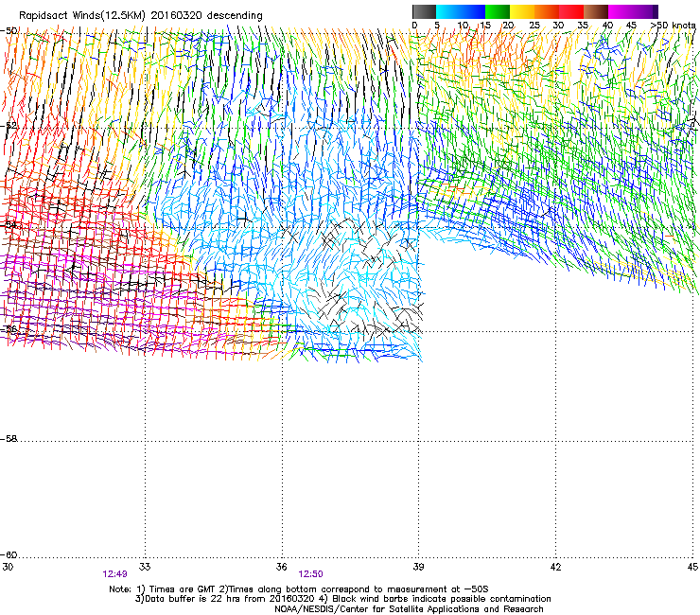Click the brown 35-40 knots legend segment
Screen dimensions: 700x615
click(x=596, y=11)
